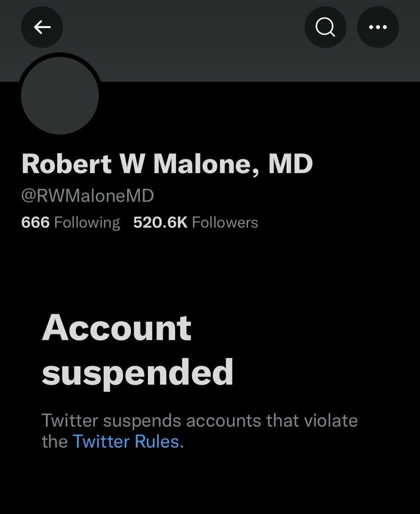Click the "Account suspended" heading

click(137, 350)
